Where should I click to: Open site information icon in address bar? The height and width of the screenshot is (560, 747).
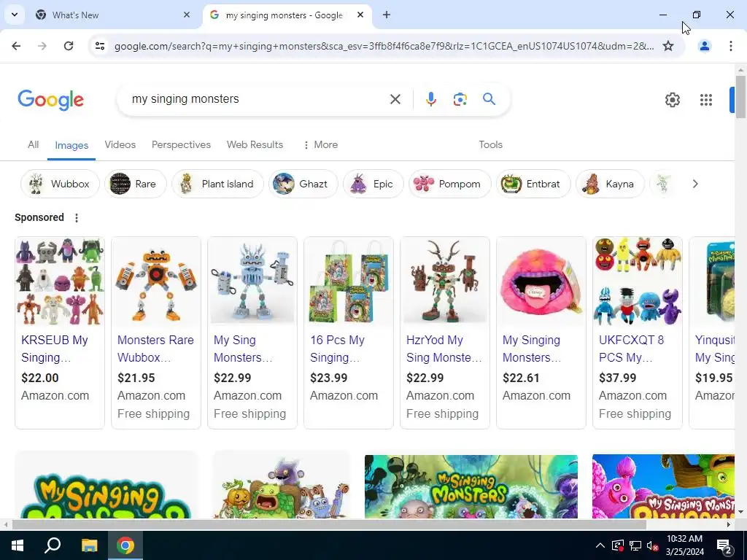pos(100,46)
